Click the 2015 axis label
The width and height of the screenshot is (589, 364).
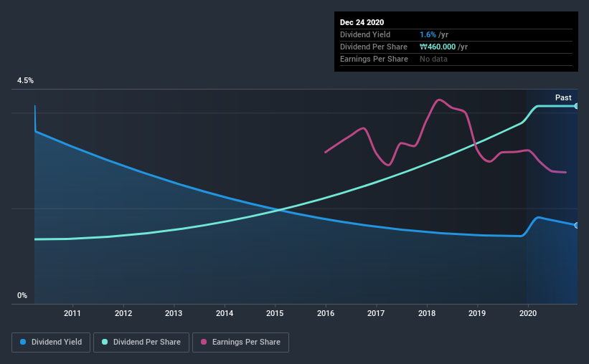275,313
